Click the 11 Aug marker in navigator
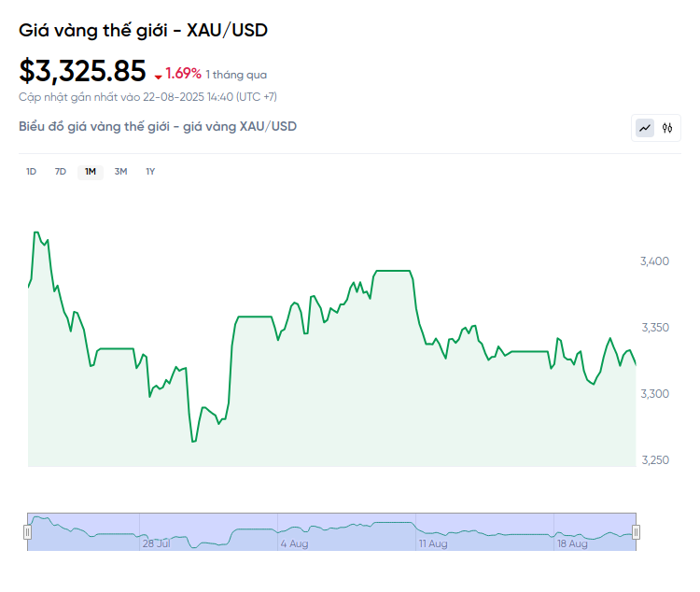Viewport: 700px width, 592px height. [433, 543]
